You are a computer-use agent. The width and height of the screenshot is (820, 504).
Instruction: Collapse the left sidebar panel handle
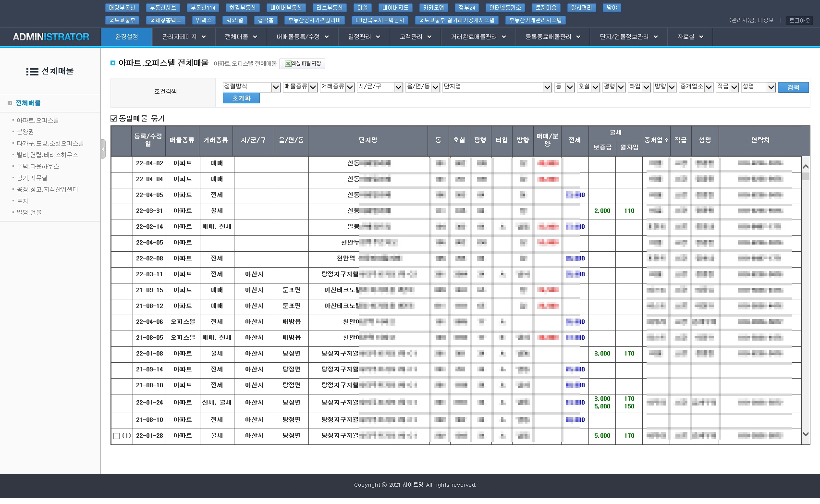tap(103, 149)
